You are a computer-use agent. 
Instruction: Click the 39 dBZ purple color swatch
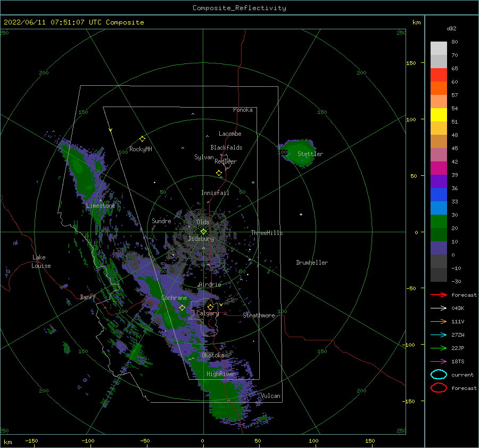[x=439, y=181]
